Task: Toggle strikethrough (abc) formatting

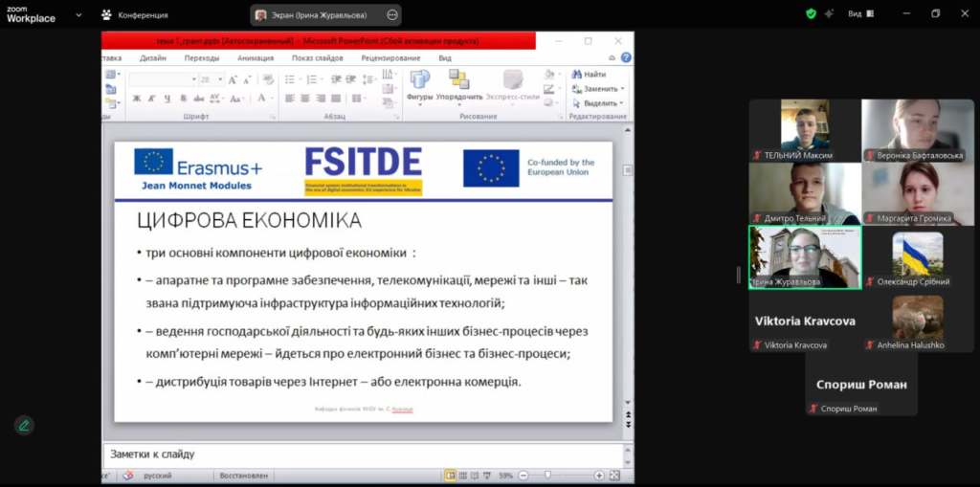Action: tap(199, 99)
